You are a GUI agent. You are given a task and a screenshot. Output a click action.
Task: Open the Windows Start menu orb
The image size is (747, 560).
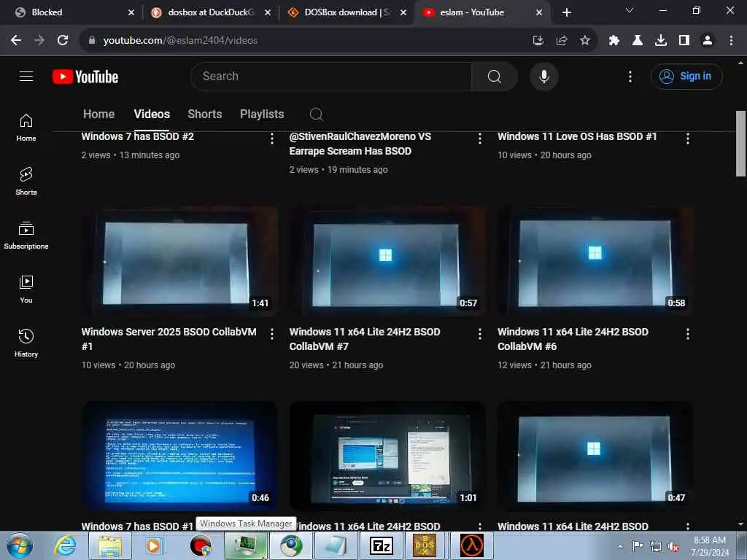(20, 545)
